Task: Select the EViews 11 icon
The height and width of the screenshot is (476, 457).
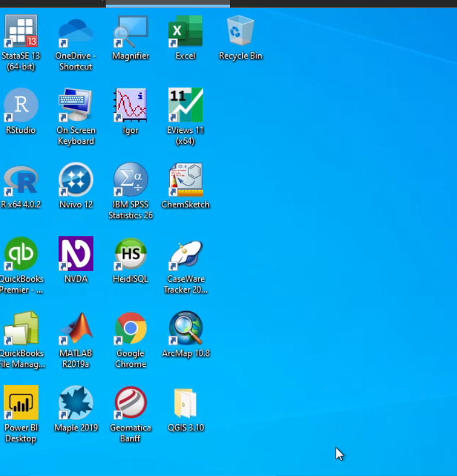Action: point(185,105)
